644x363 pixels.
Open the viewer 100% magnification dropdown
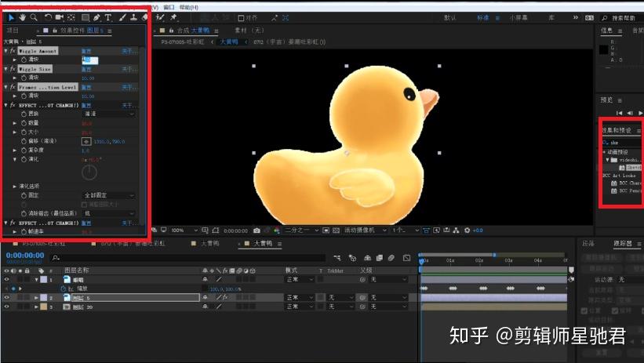(184, 231)
